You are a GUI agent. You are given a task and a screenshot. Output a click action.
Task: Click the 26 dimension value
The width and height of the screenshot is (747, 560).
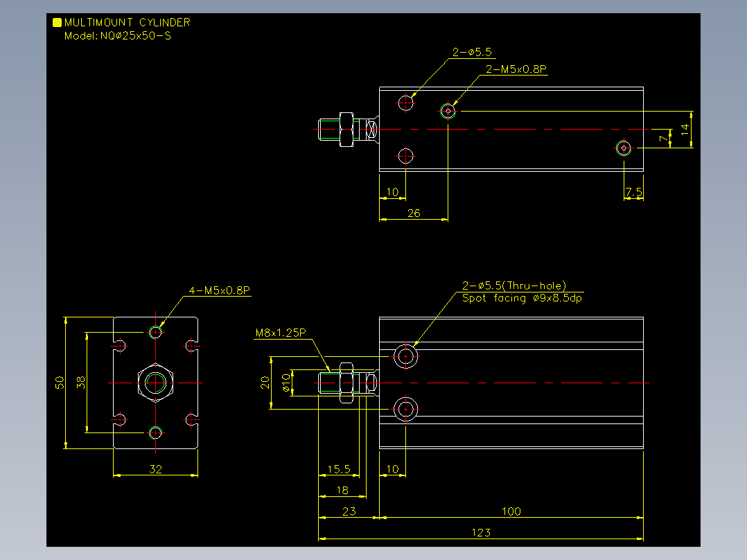(x=414, y=213)
